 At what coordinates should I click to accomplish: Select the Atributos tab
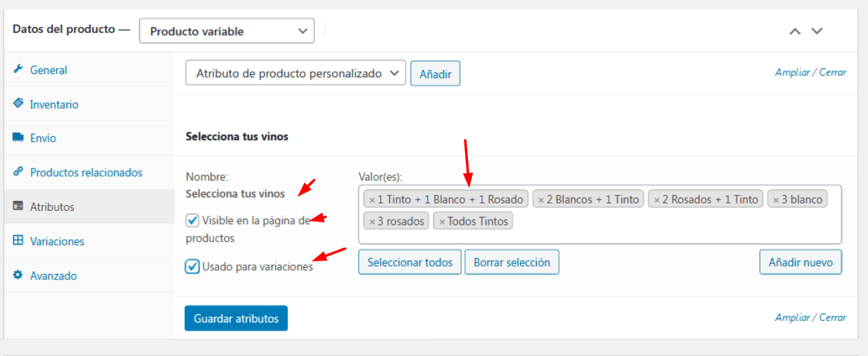[x=89, y=207]
